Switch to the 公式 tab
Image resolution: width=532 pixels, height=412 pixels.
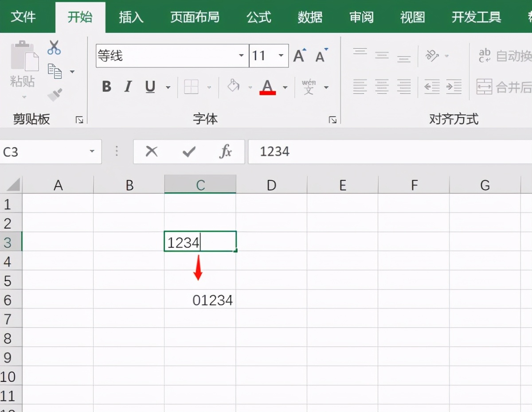pyautogui.click(x=259, y=17)
